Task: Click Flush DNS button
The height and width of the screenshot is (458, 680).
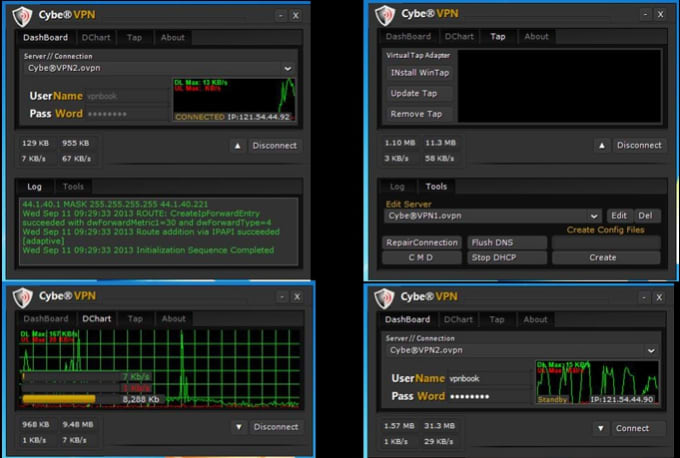Action: pyautogui.click(x=507, y=243)
